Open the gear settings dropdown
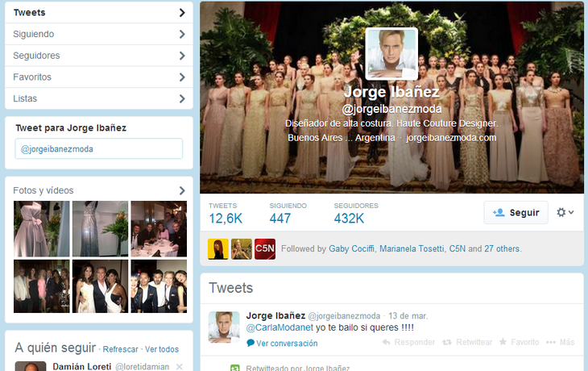Viewport: 588px width, 371px height. (x=565, y=213)
